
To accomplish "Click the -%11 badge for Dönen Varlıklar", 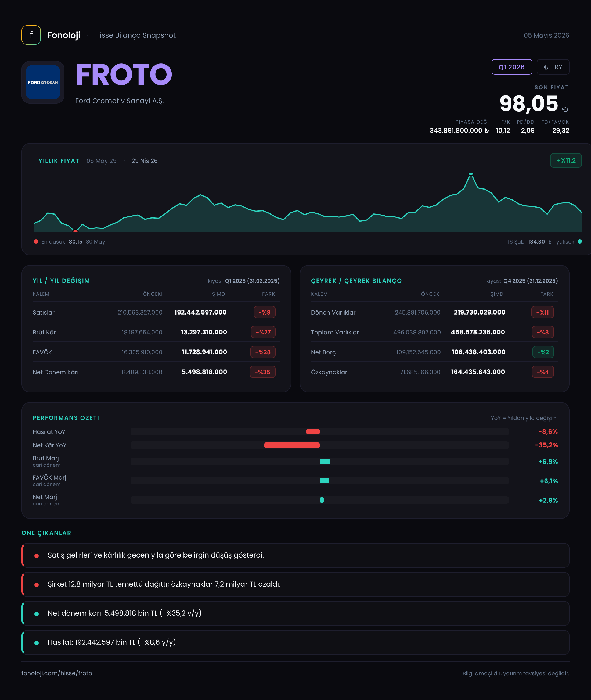I will click(x=542, y=312).
